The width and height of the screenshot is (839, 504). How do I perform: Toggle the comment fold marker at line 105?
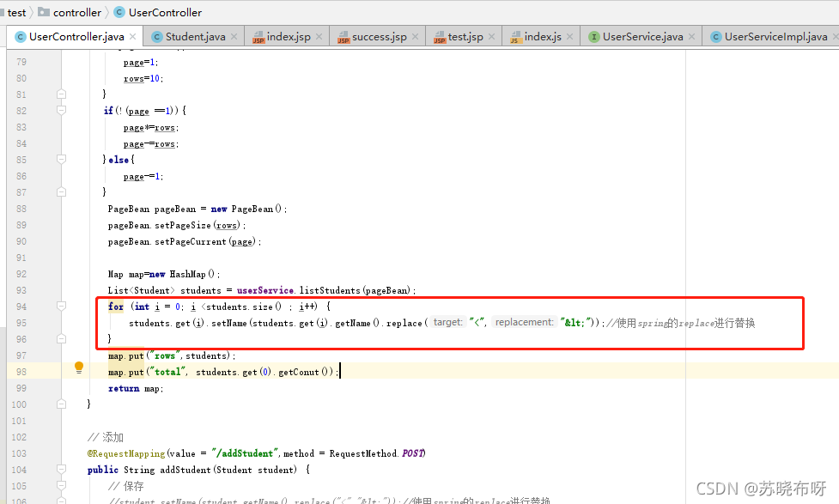point(62,486)
